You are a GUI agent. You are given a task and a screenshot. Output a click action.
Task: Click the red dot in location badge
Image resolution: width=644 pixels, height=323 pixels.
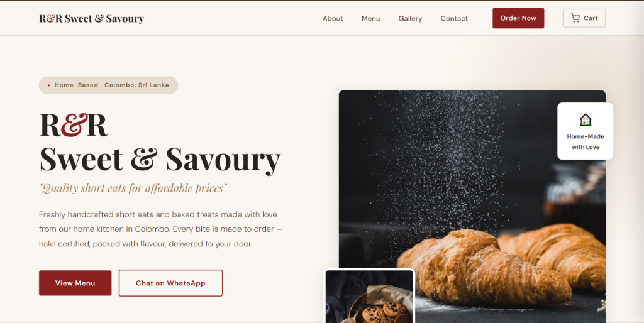(49, 85)
